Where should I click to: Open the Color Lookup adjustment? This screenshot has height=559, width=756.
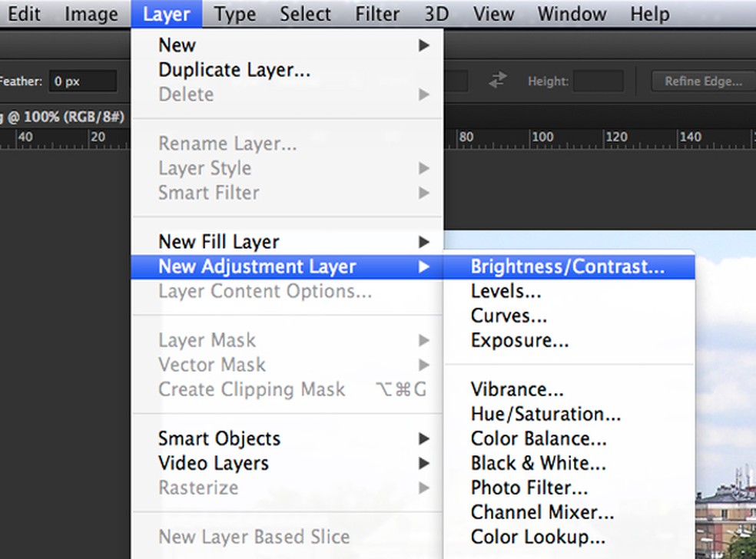[x=538, y=537]
